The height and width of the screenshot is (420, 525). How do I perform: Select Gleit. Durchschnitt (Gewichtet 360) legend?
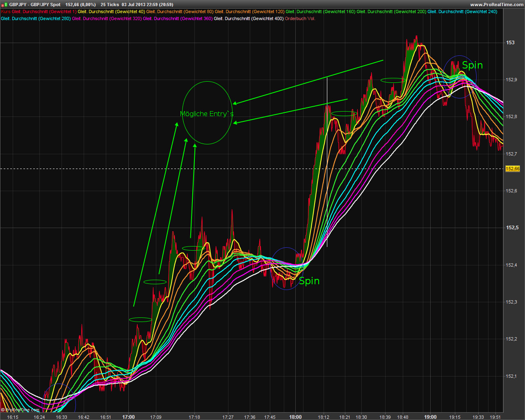coord(178,18)
